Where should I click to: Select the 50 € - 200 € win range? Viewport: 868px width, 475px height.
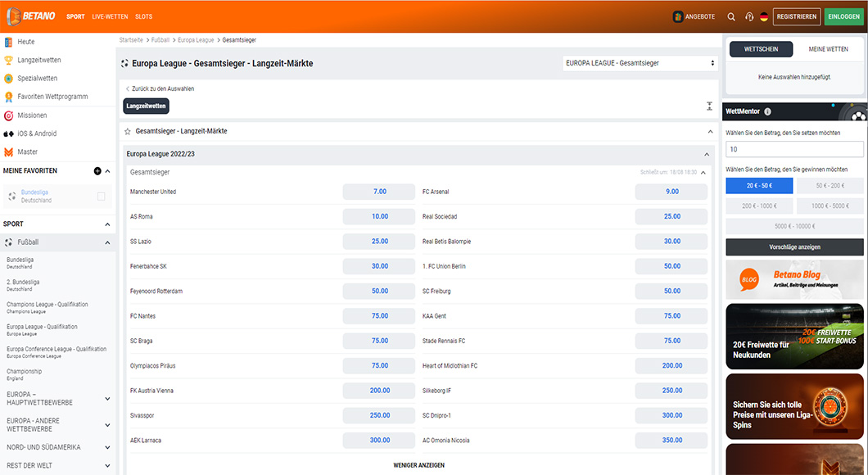coord(830,185)
